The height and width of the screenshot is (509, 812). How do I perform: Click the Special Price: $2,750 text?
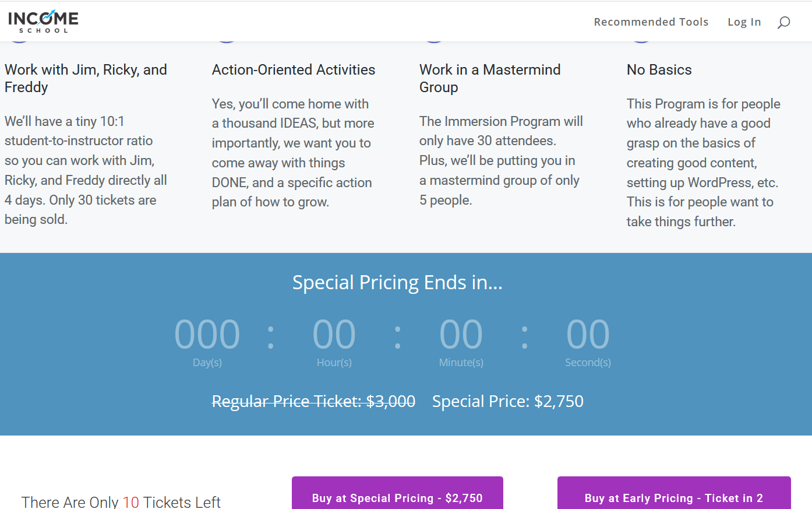coord(508,401)
